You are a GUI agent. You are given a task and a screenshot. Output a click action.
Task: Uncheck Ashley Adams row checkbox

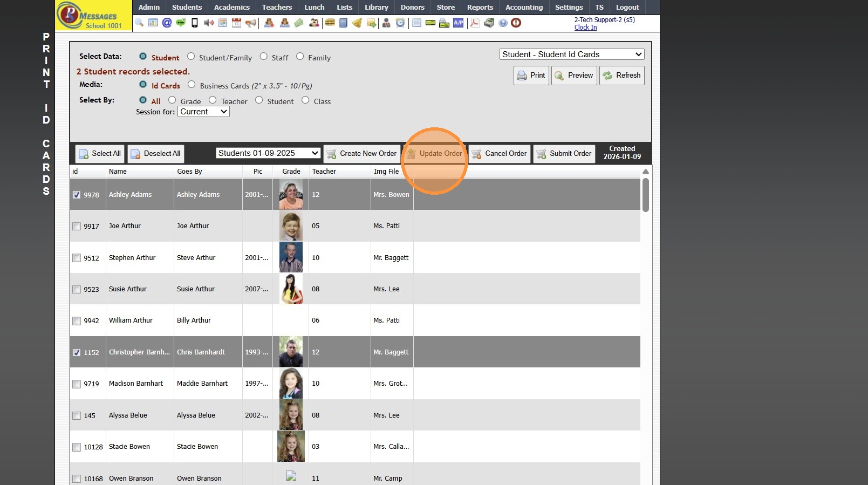(77, 195)
